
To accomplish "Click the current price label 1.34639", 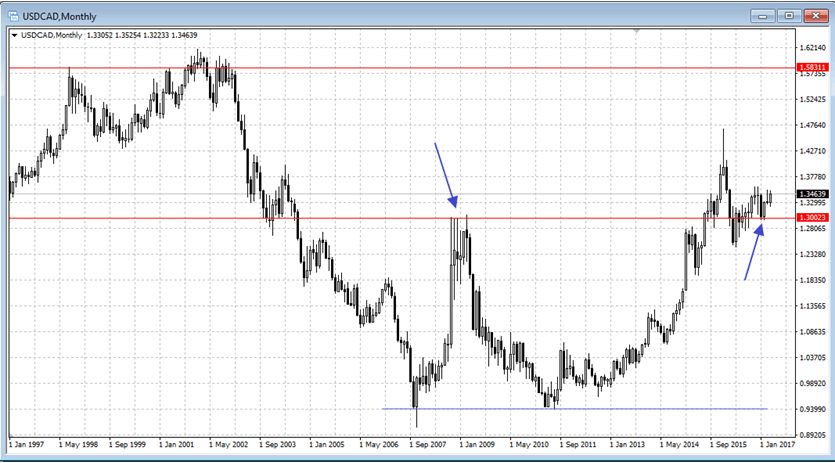I will point(810,194).
